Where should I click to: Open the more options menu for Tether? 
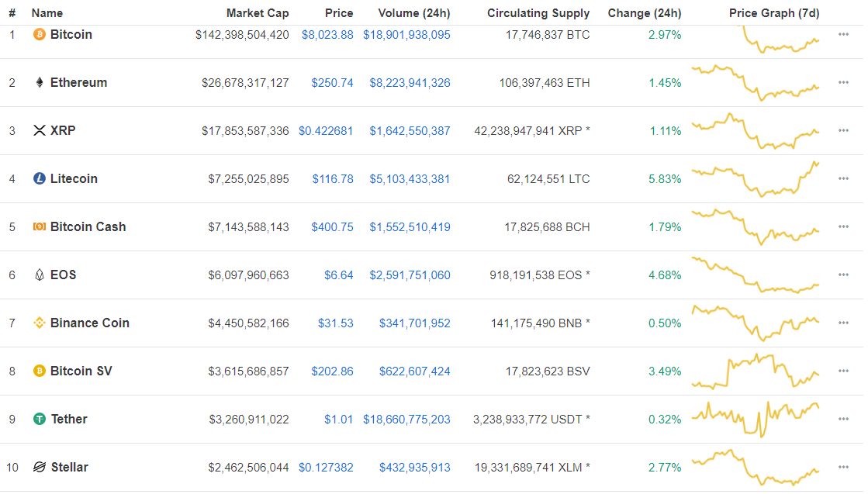pyautogui.click(x=844, y=420)
